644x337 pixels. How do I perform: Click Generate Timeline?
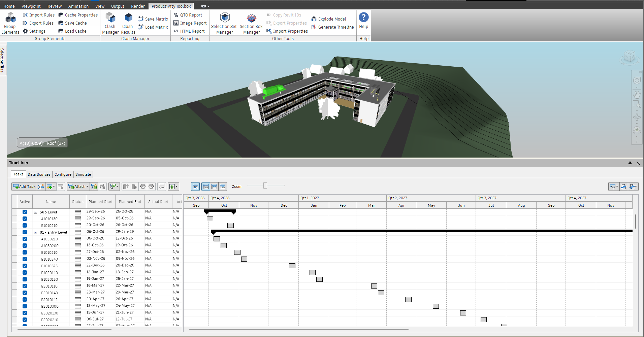click(x=332, y=27)
